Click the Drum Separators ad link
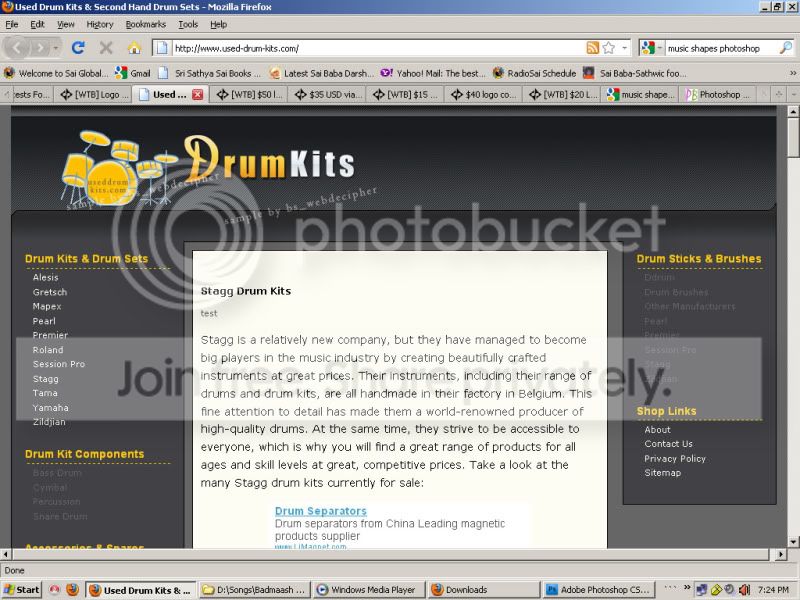800x600 pixels. [x=320, y=511]
